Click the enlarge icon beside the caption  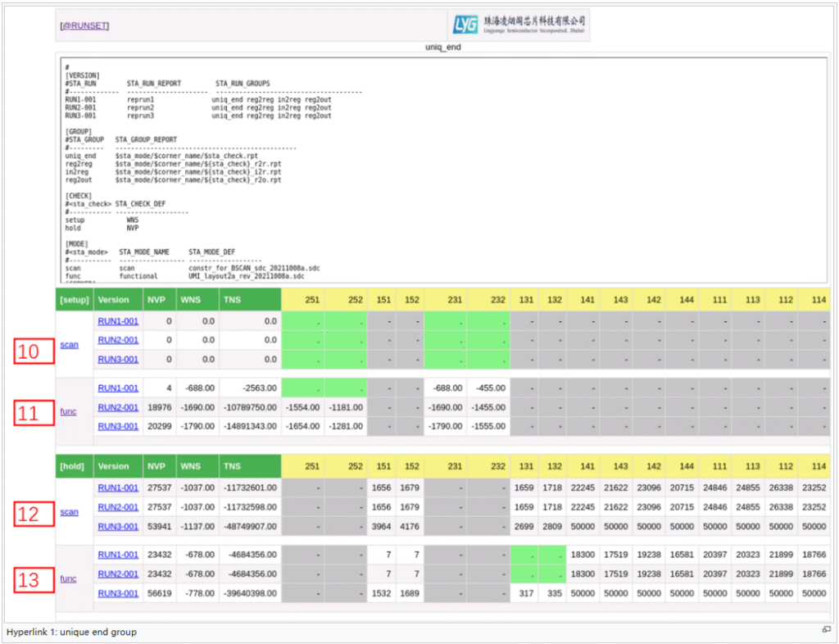[x=827, y=629]
